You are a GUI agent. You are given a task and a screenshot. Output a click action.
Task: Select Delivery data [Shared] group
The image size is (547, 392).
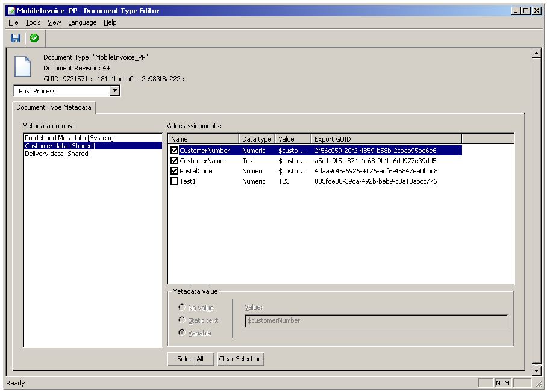[58, 154]
